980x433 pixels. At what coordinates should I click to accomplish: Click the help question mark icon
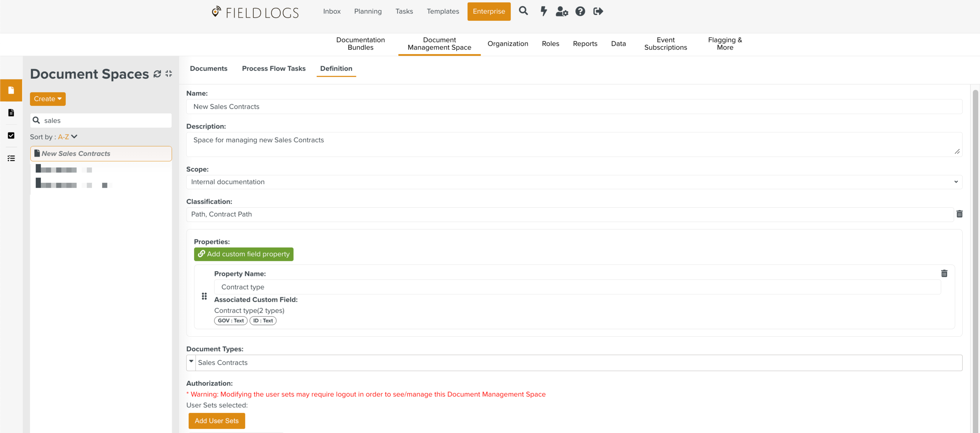tap(580, 11)
